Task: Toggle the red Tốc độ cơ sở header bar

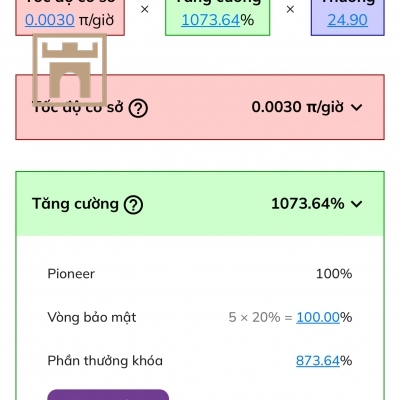Action: click(x=200, y=107)
